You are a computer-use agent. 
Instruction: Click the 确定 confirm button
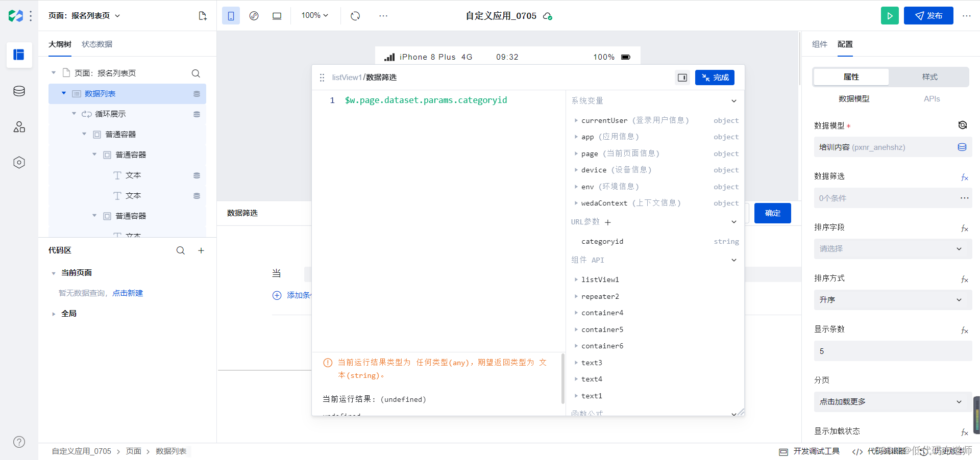[773, 213]
